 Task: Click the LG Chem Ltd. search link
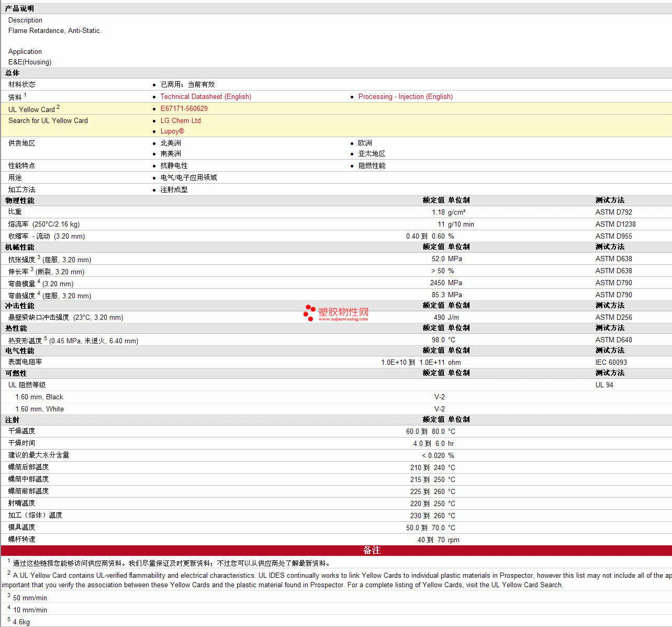pos(181,121)
